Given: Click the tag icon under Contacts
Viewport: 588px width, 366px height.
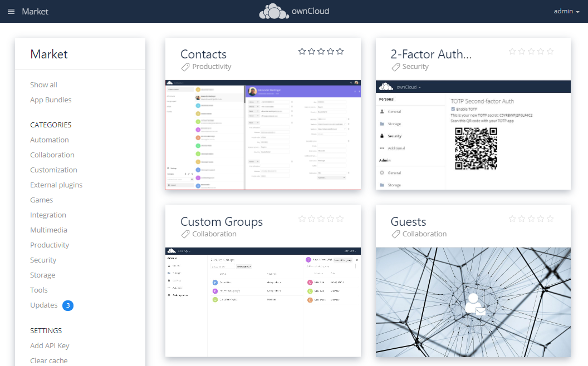Looking at the screenshot, I should pyautogui.click(x=185, y=67).
